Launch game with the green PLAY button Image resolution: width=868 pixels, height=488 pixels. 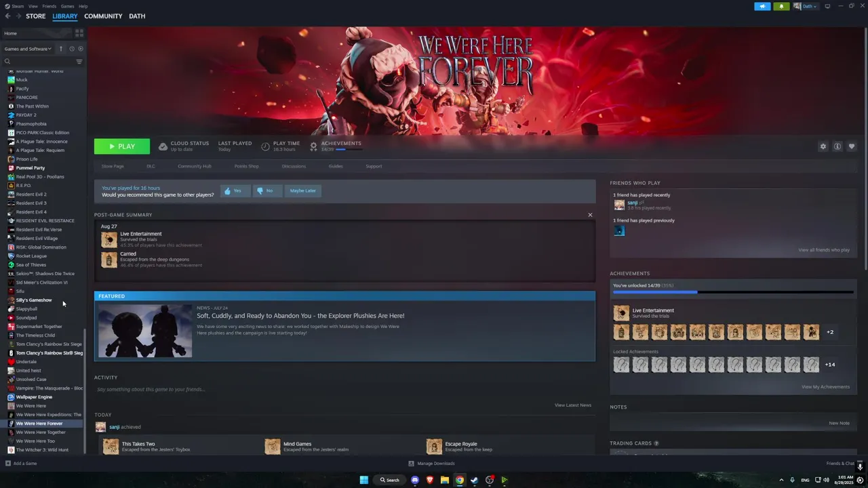coord(122,146)
